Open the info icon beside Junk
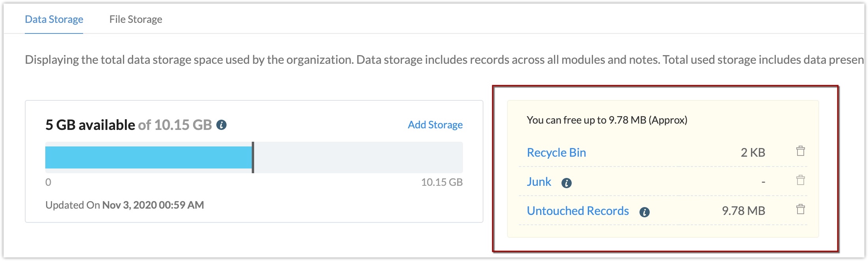This screenshot has width=868, height=261. click(x=567, y=183)
